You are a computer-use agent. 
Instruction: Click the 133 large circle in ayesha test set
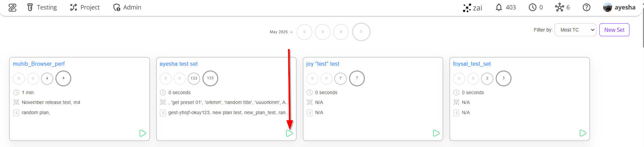(210, 78)
